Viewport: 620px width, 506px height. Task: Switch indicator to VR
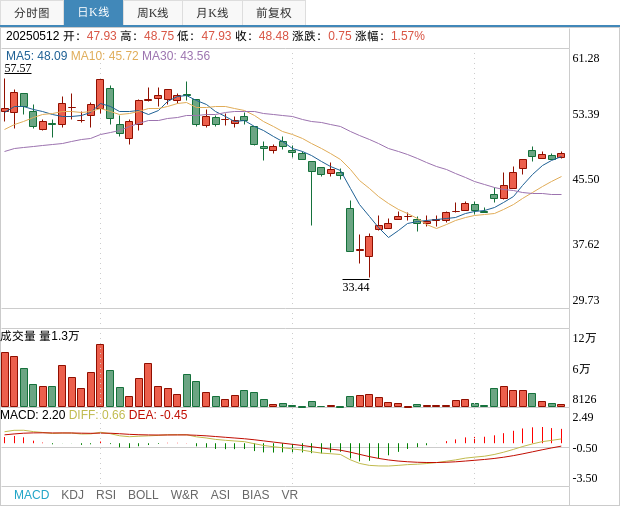tap(289, 495)
